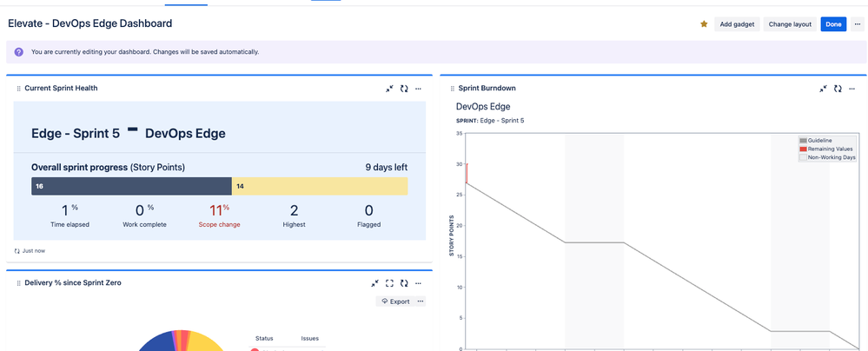Refresh the Sprint Burndown gadget
868x351 pixels.
click(x=838, y=89)
